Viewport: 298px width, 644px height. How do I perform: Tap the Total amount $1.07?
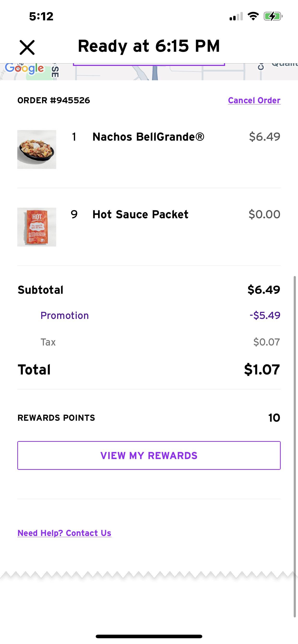pos(262,369)
